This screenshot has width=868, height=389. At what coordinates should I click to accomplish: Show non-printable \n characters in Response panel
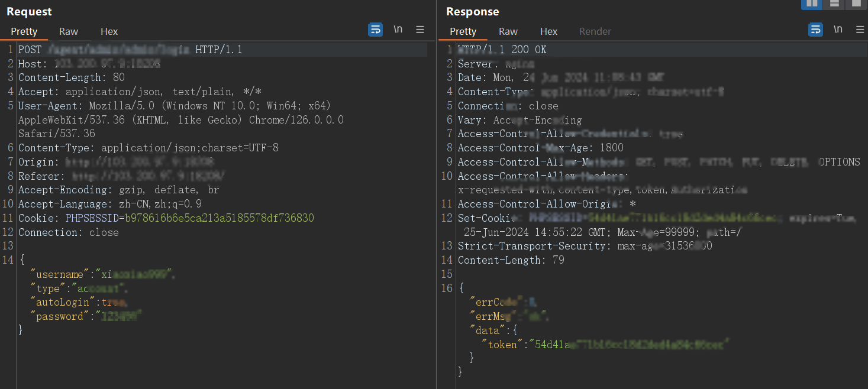click(838, 30)
